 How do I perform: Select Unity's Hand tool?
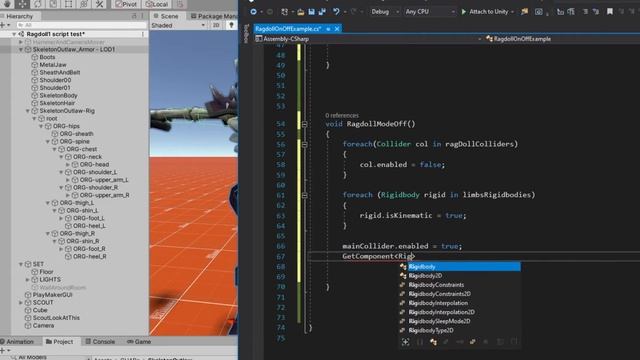coord(7,4)
